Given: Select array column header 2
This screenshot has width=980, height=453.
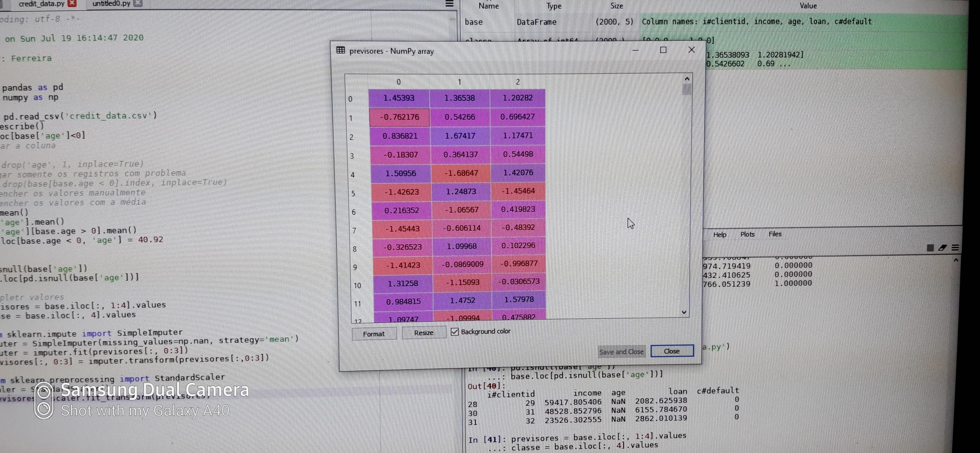Looking at the screenshot, I should pyautogui.click(x=518, y=82).
